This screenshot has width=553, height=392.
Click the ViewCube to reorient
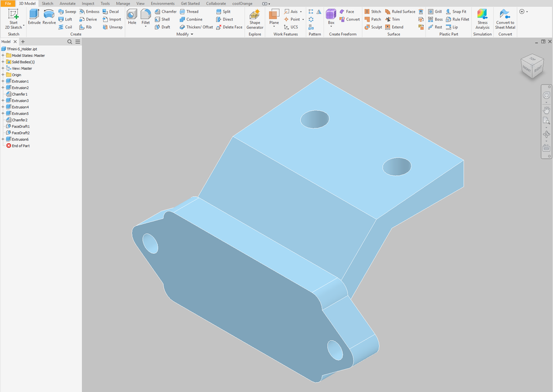[x=532, y=66]
